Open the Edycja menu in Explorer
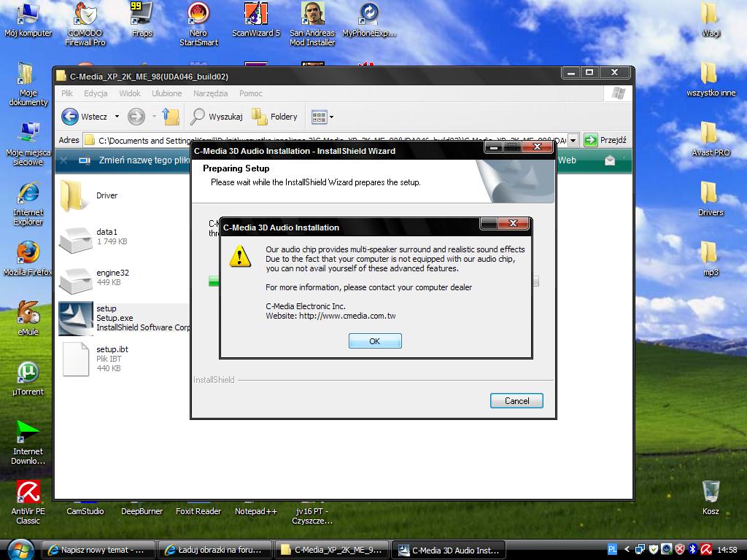This screenshot has height=560, width=747. click(96, 93)
